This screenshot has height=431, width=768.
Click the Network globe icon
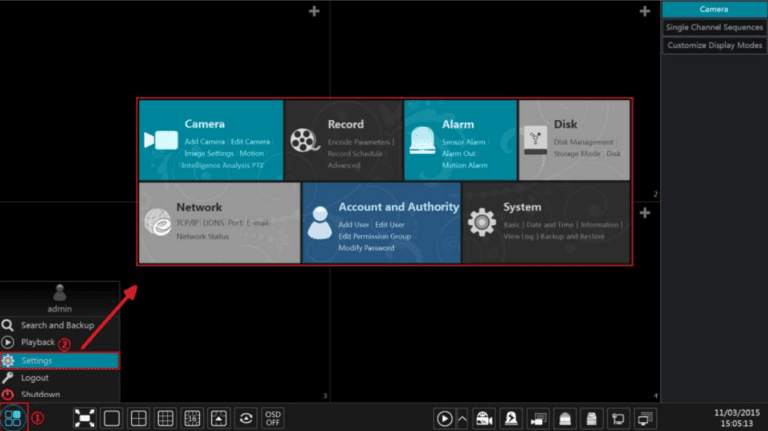click(x=158, y=222)
